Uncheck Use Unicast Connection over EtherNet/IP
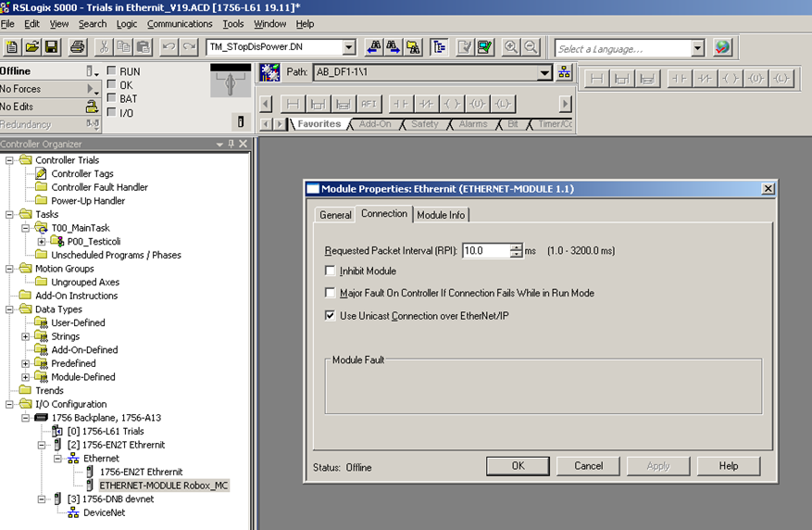 pyautogui.click(x=330, y=315)
